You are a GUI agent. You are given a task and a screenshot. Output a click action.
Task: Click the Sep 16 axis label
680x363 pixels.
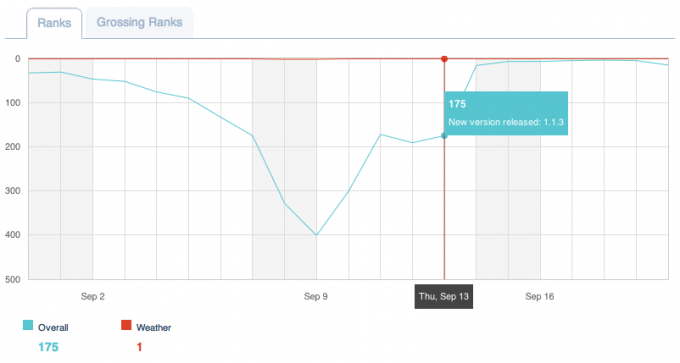pyautogui.click(x=539, y=297)
